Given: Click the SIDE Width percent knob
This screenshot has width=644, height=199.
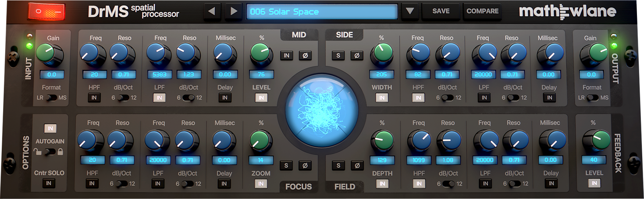Looking at the screenshot, I should pyautogui.click(x=381, y=54).
